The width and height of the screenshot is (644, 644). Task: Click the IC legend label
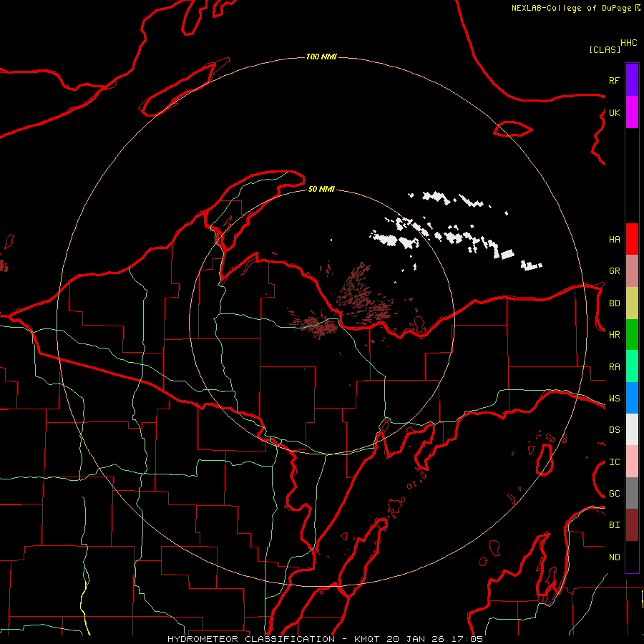(615, 462)
